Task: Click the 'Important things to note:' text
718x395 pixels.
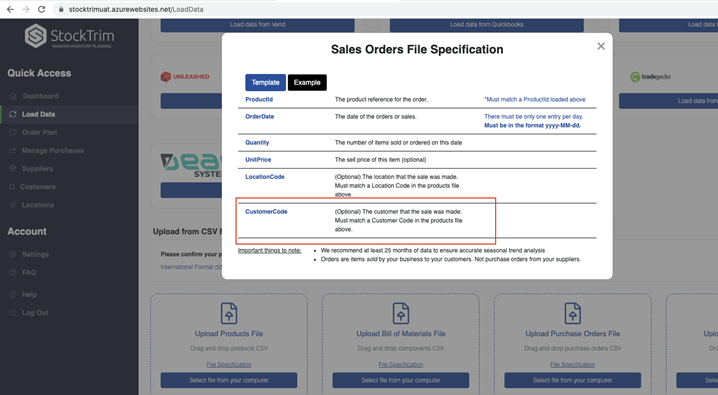Action: click(270, 250)
